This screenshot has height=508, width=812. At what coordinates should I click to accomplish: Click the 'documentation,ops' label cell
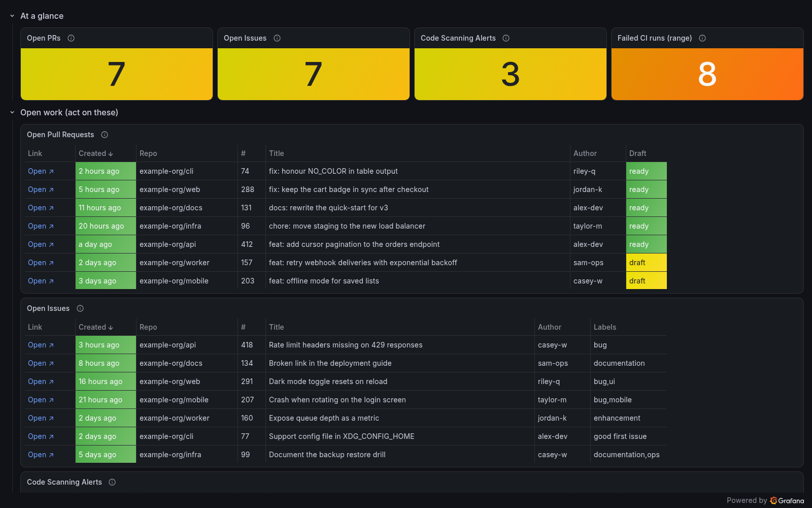629,455
